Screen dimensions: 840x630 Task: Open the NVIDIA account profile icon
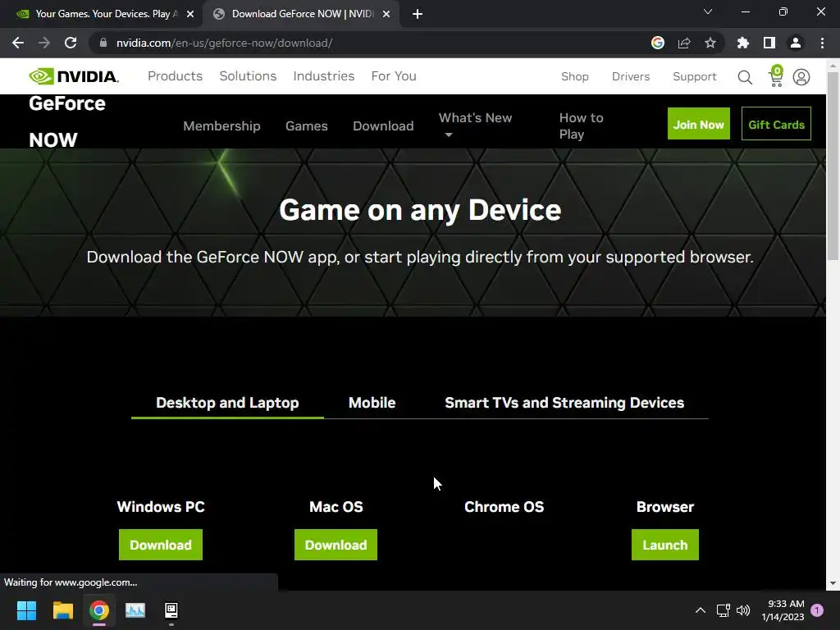pos(801,77)
